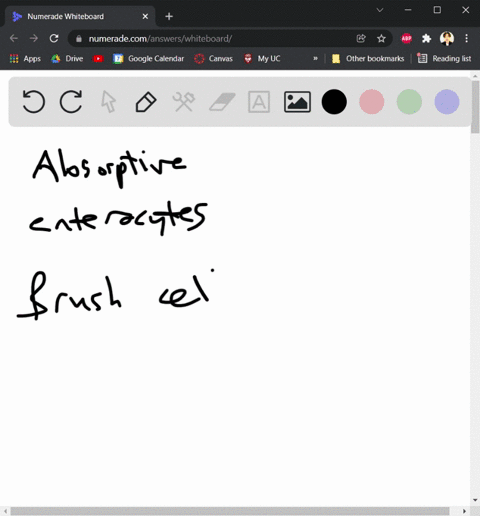This screenshot has width=480, height=516.
Task: View site lock security info
Action: [x=79, y=39]
